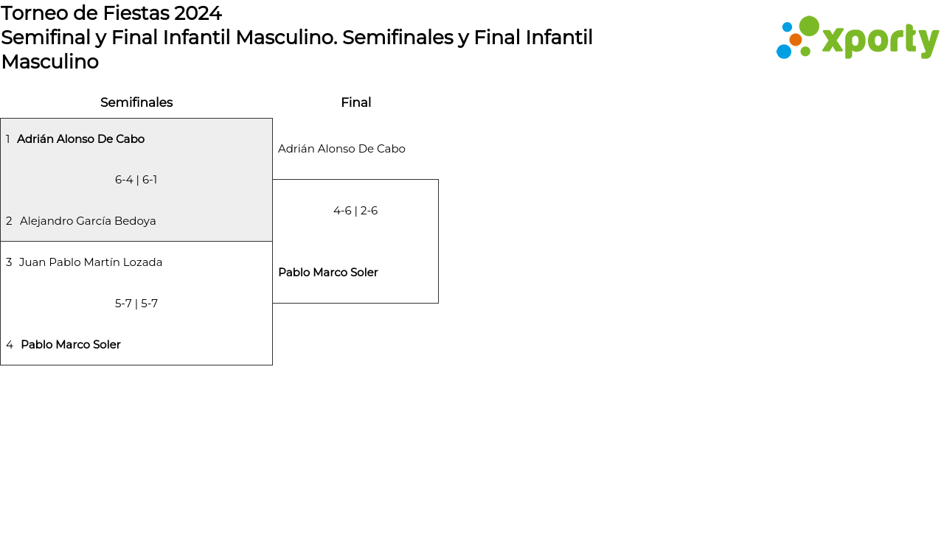Select Pablo Marco Soler in the Final column

[328, 273]
